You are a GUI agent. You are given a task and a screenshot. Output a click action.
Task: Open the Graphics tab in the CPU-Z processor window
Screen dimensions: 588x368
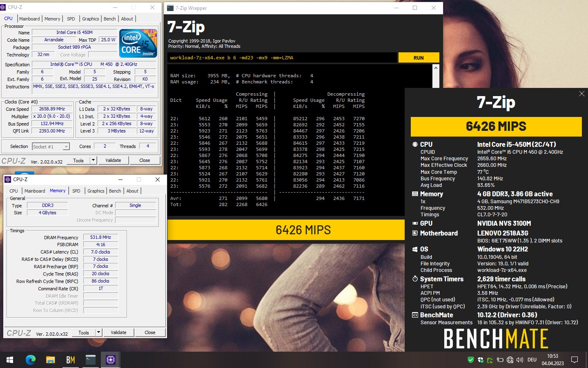click(91, 19)
